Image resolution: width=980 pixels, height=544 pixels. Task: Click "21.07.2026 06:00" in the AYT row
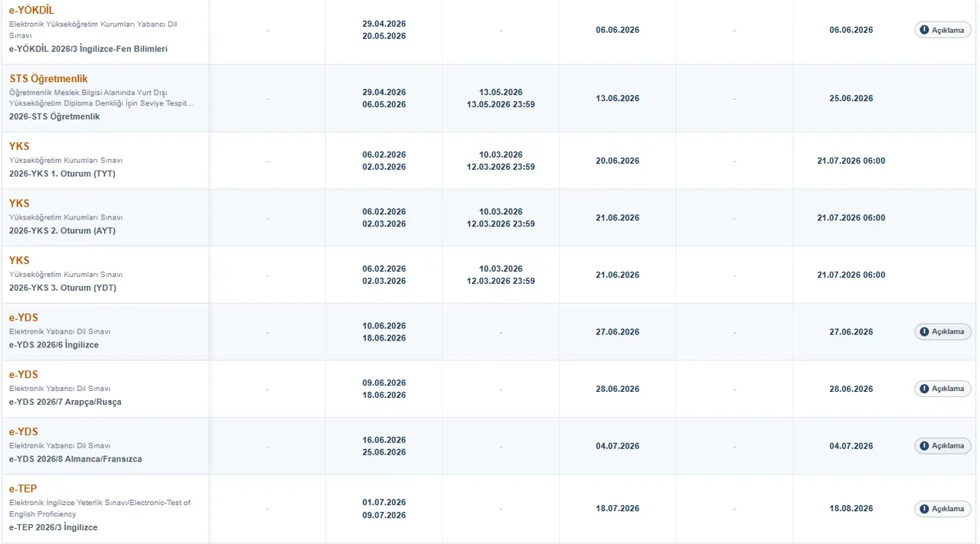(851, 218)
